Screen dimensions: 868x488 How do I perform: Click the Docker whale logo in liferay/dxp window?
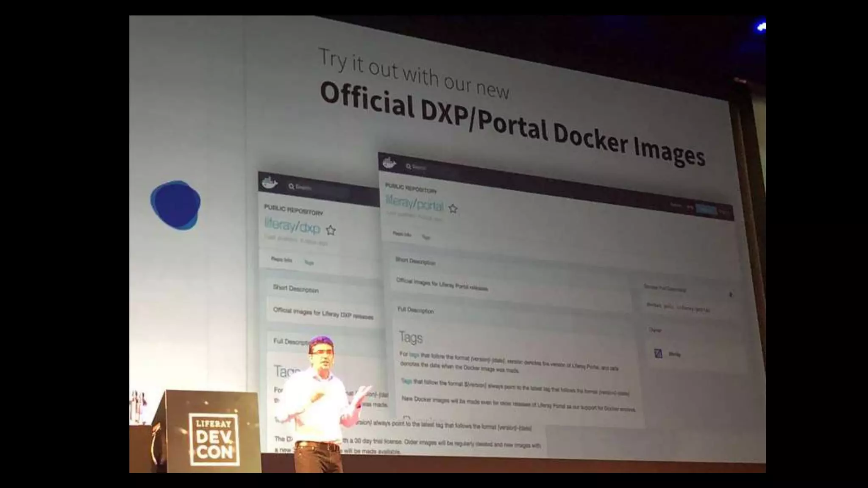click(270, 183)
